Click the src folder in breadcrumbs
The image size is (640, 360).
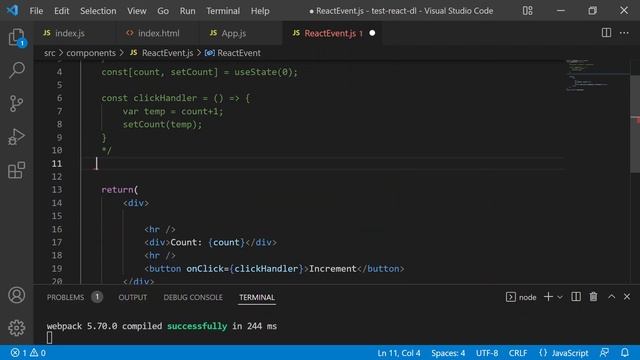(x=49, y=53)
